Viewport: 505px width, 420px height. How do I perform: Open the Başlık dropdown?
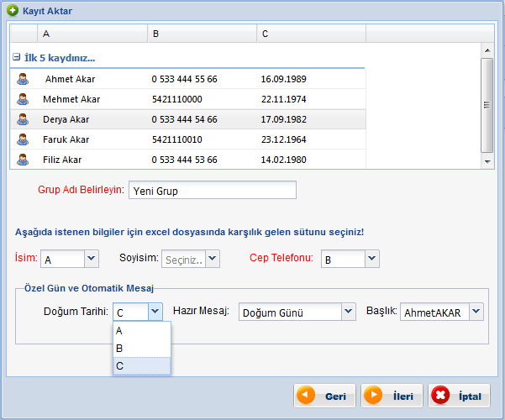tap(476, 312)
